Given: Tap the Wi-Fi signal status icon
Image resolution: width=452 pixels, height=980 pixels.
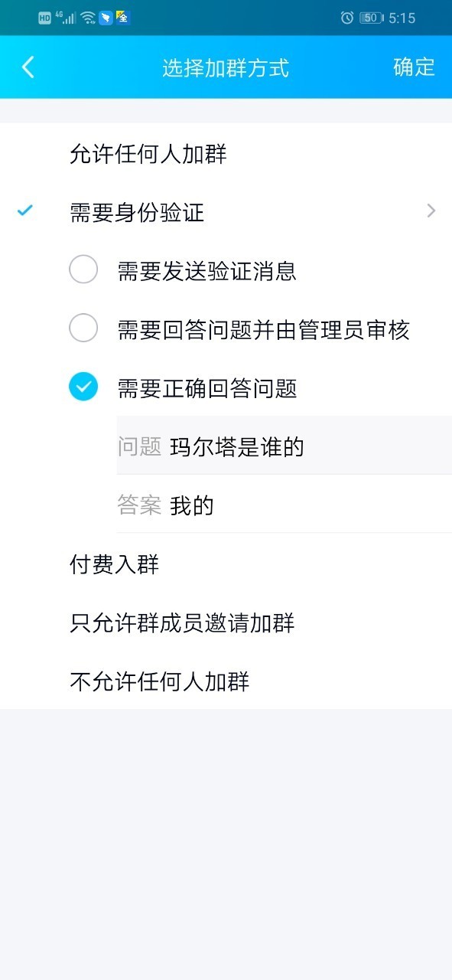Looking at the screenshot, I should click(x=88, y=18).
